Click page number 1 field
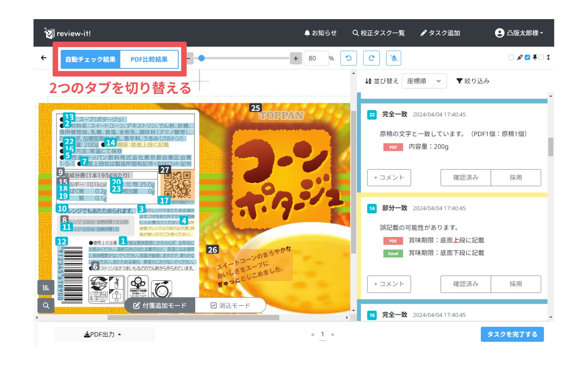The height and width of the screenshot is (366, 588). pyautogui.click(x=322, y=335)
